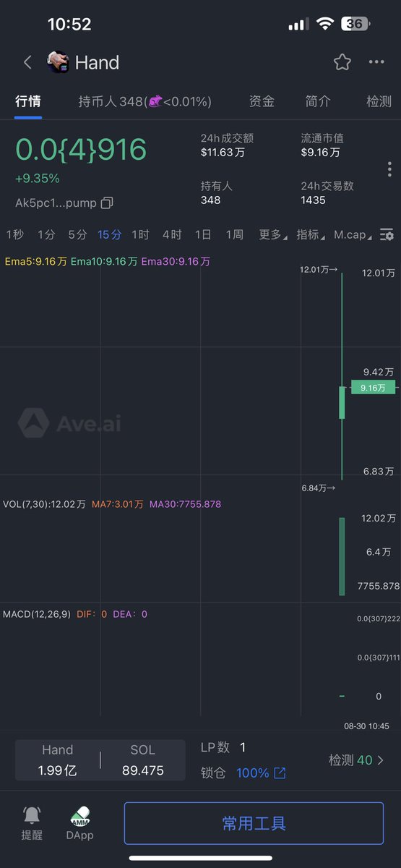This screenshot has height=868, width=401.
Task: Tap the green candlestick on the chart
Action: [342, 402]
